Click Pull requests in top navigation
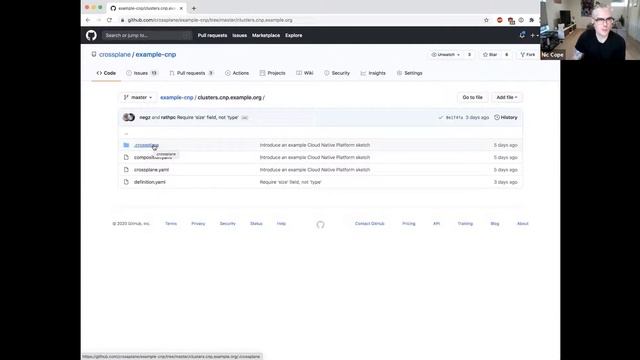Viewport: 640px width, 360px height. [x=212, y=36]
